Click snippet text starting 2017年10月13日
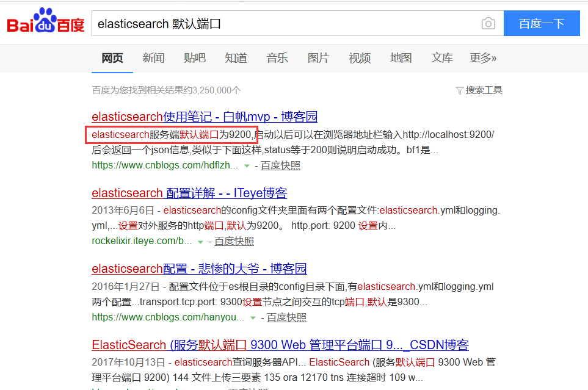 pyautogui.click(x=294, y=370)
